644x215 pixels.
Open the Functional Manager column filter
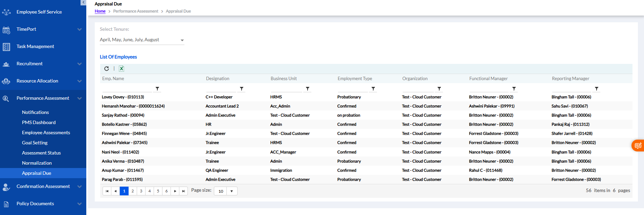pyautogui.click(x=514, y=89)
